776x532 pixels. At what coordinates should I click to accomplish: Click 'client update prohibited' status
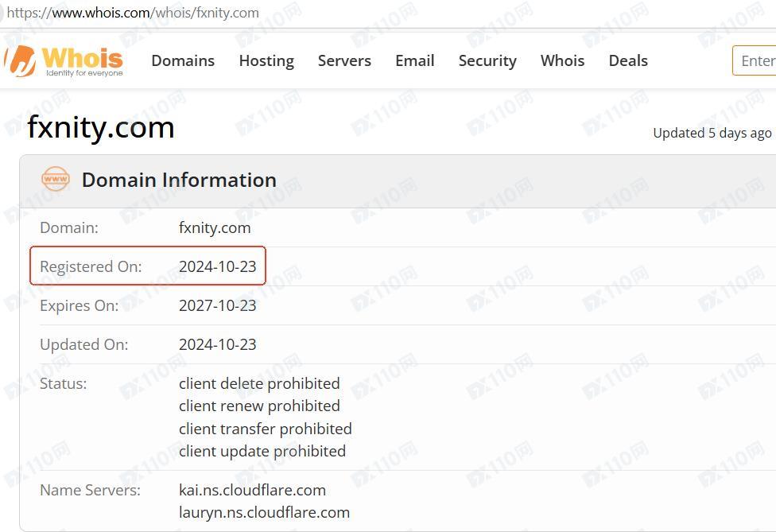tap(262, 451)
